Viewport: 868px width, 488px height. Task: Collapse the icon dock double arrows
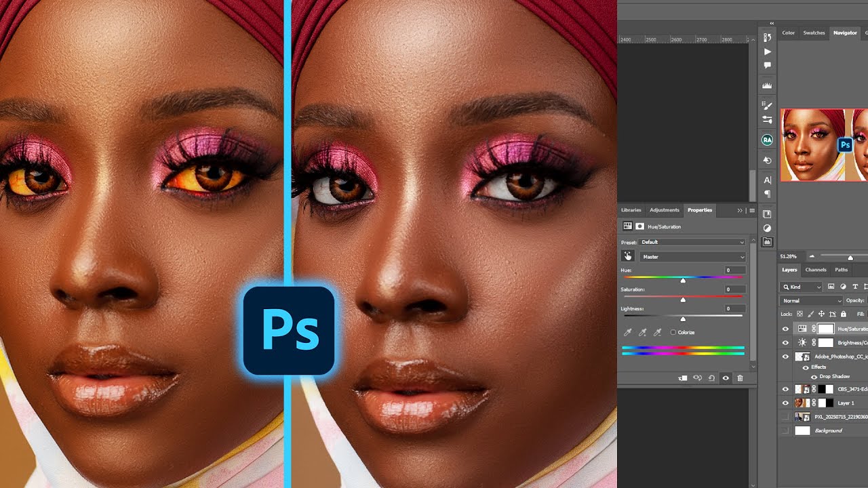click(772, 23)
